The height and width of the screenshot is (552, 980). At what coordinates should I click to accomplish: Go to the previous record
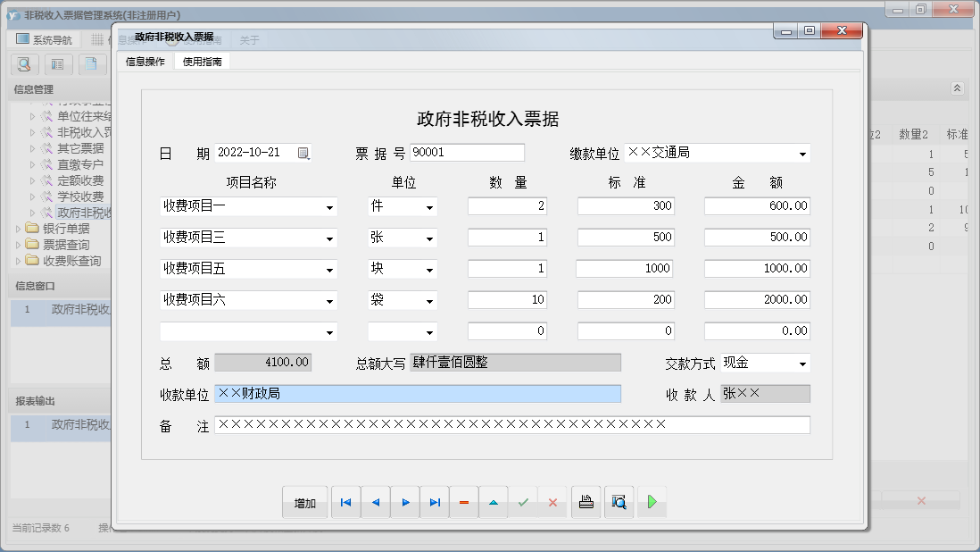pyautogui.click(x=375, y=502)
